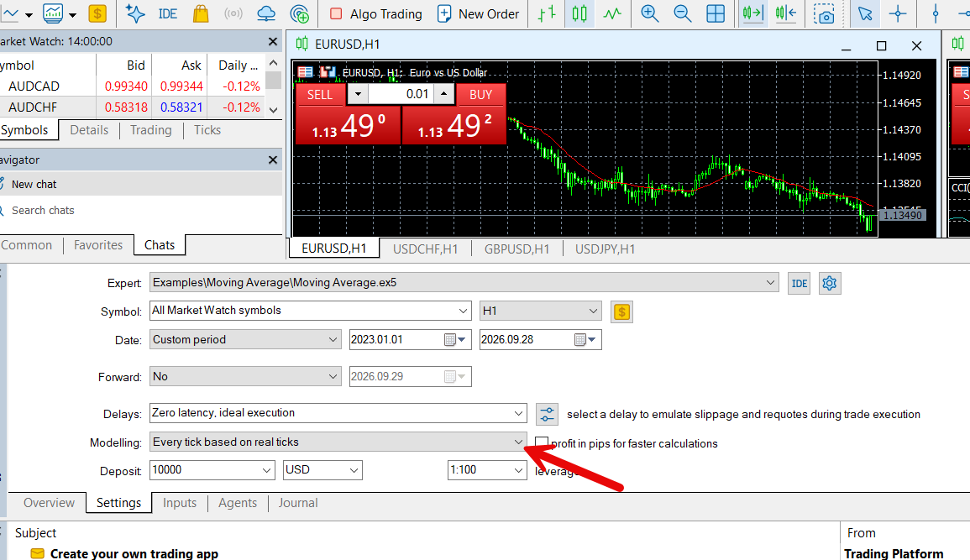Open the Market shopping bag icon

pyautogui.click(x=201, y=13)
